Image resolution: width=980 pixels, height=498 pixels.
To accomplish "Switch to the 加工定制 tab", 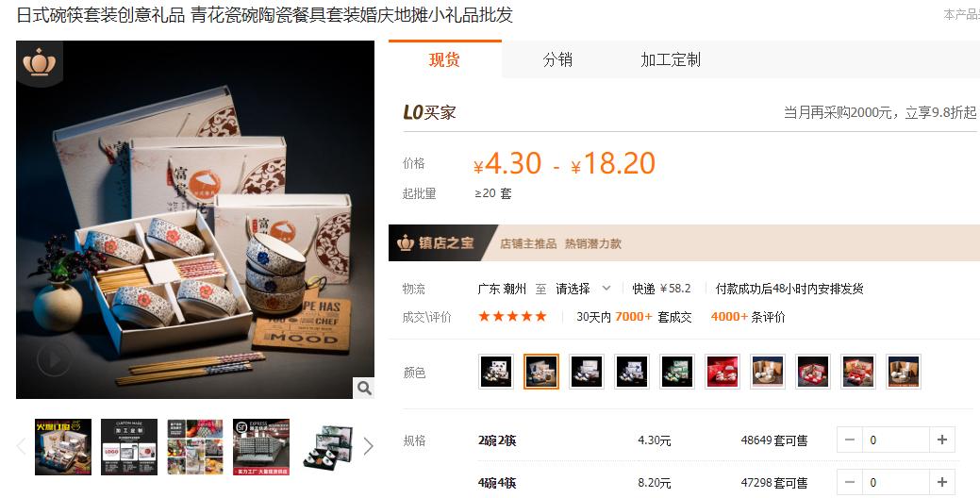I will [x=671, y=59].
